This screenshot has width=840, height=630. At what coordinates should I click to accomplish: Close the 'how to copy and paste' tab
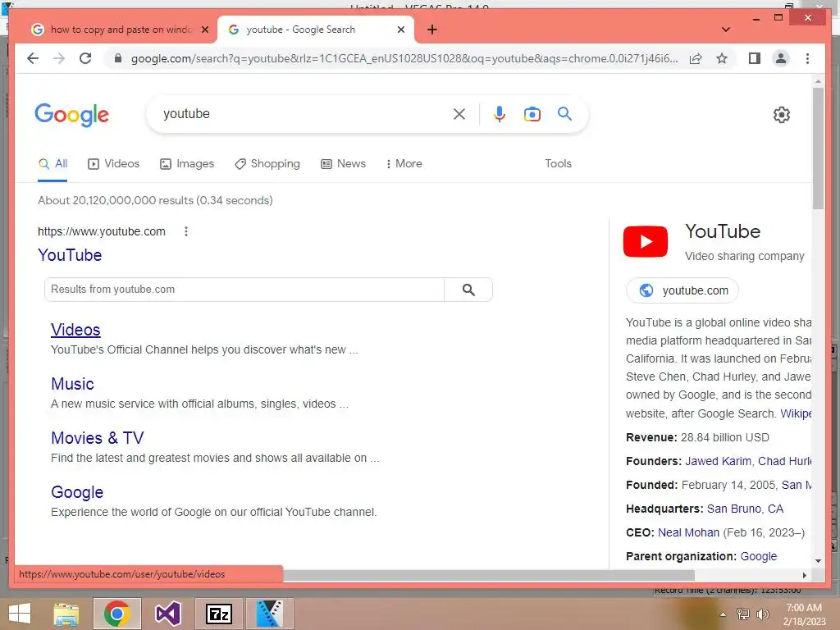tap(204, 30)
